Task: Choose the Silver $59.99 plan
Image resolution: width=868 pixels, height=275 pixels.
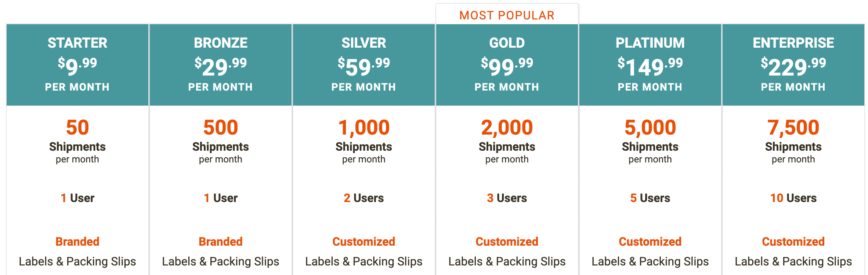Action: click(364, 65)
